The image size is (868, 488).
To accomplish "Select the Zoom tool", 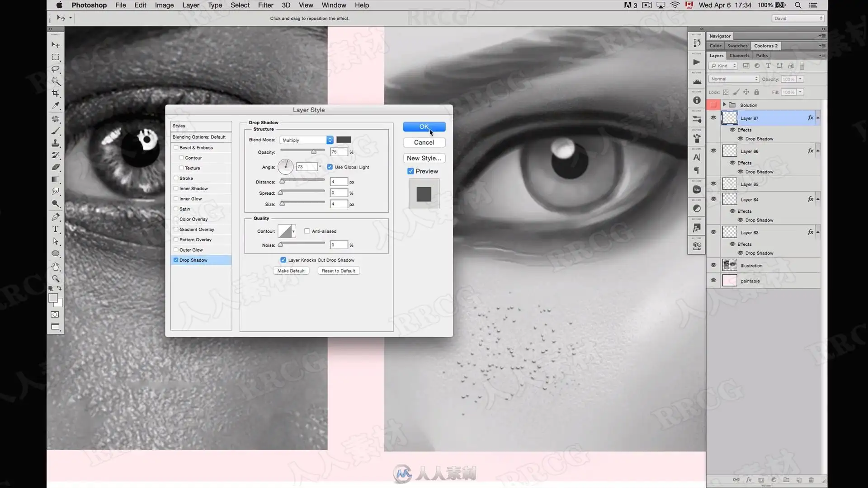I will coord(56,279).
